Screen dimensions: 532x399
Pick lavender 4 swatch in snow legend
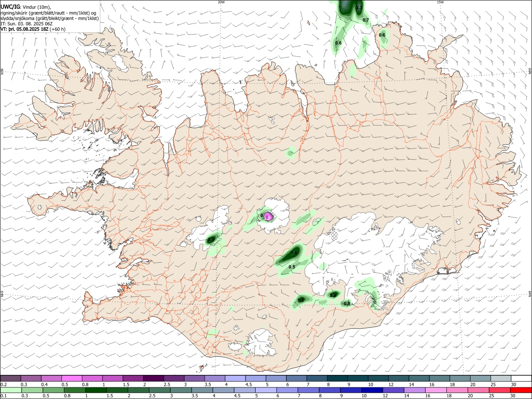coord(235,378)
